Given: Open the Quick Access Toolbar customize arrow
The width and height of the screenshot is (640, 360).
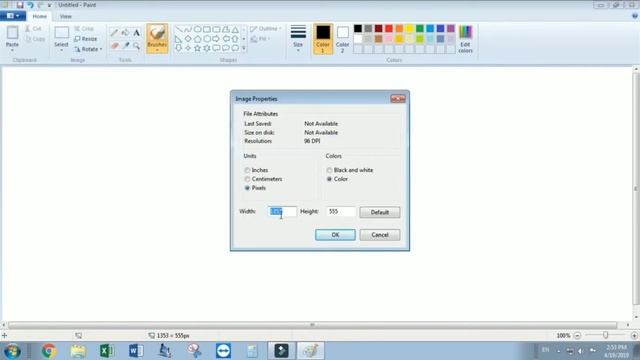Looking at the screenshot, I should point(49,5).
